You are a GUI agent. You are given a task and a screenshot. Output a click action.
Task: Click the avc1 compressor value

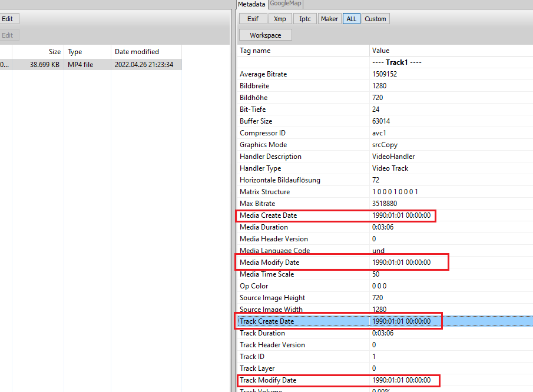(x=379, y=133)
